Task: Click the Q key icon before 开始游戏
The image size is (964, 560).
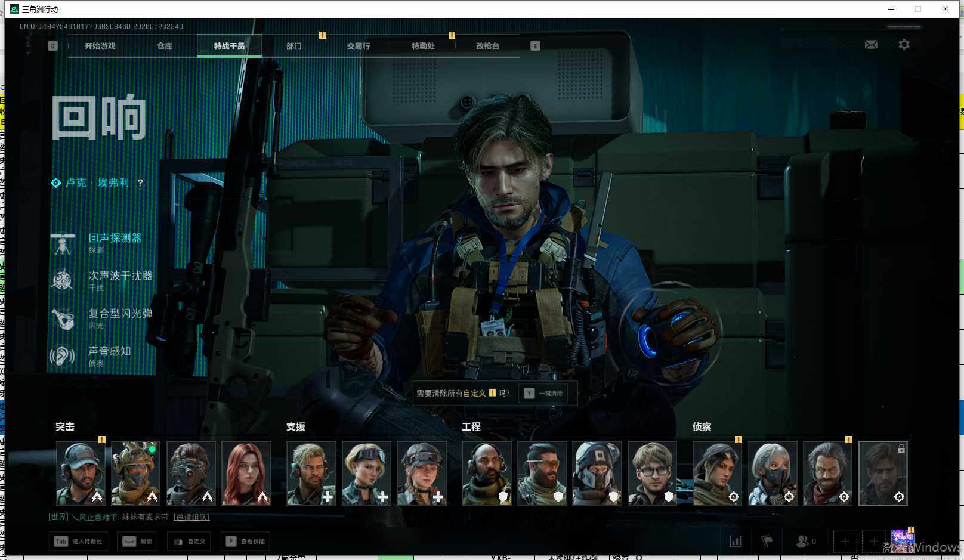Action: [52, 46]
